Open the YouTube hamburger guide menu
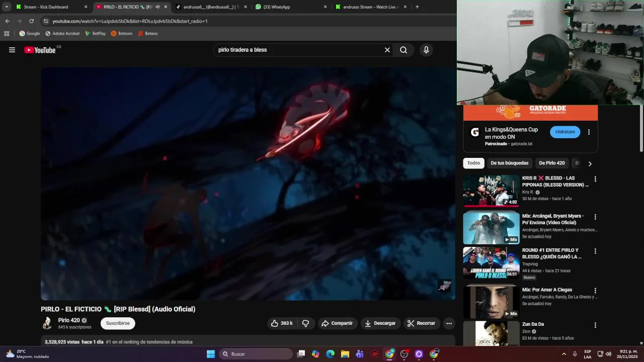The height and width of the screenshot is (362, 644). (12, 50)
